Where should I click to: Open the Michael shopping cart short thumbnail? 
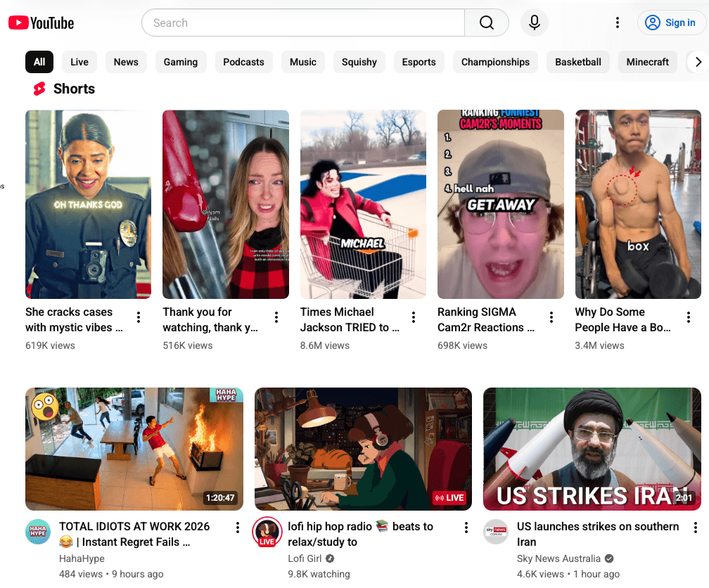coord(363,204)
